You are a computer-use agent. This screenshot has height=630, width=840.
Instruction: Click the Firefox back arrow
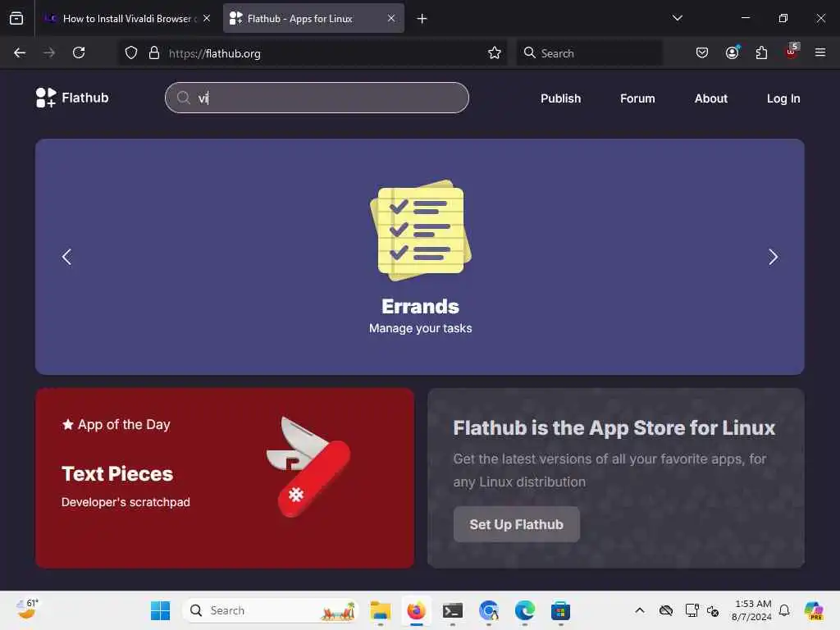point(20,52)
